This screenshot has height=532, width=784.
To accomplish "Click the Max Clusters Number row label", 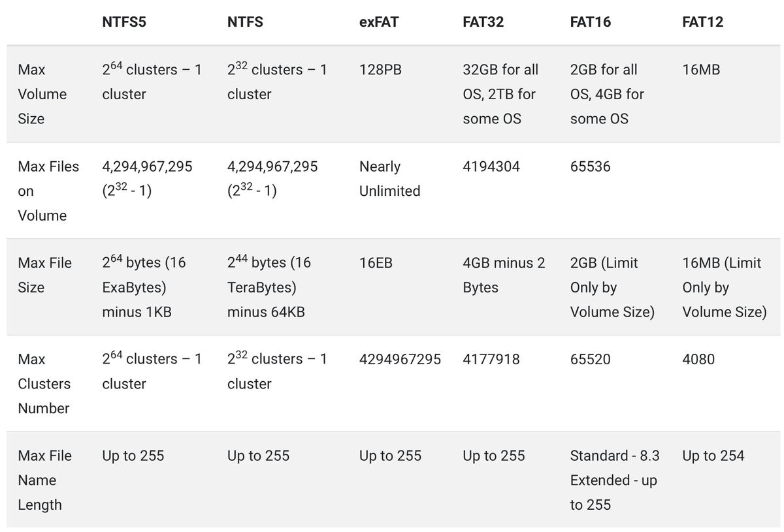I will (44, 383).
